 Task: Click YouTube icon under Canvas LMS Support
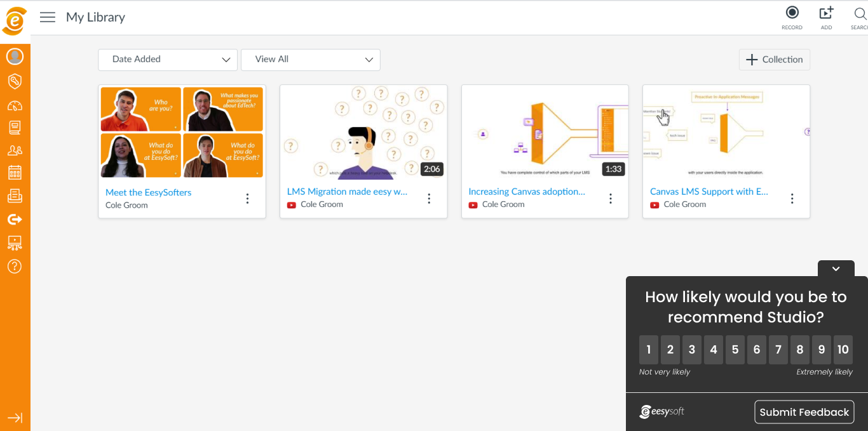(655, 205)
